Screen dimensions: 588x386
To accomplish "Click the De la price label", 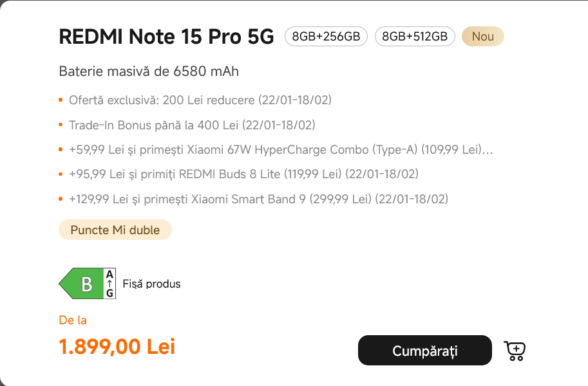I will pos(73,320).
